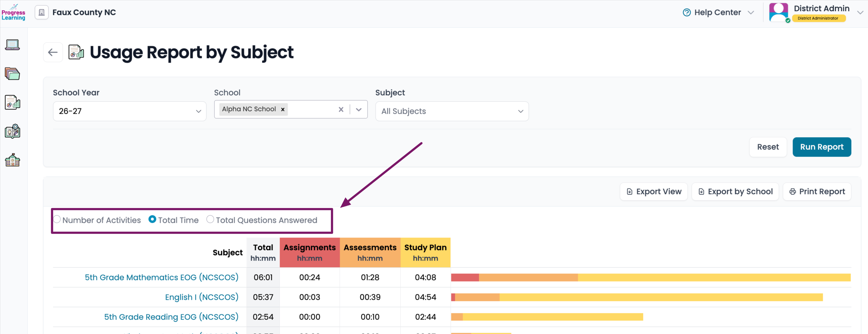The height and width of the screenshot is (334, 868).
Task: Open the assessment settings sidebar icon
Action: click(13, 131)
